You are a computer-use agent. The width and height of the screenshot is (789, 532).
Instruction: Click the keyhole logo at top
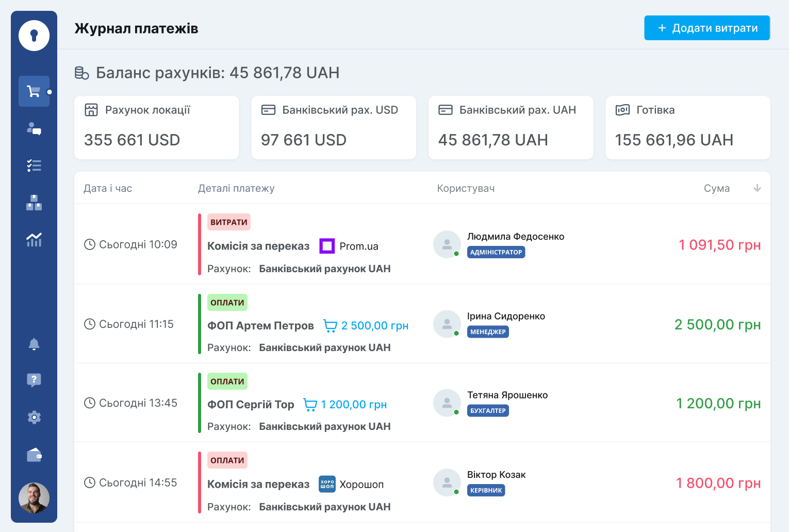pos(34,36)
